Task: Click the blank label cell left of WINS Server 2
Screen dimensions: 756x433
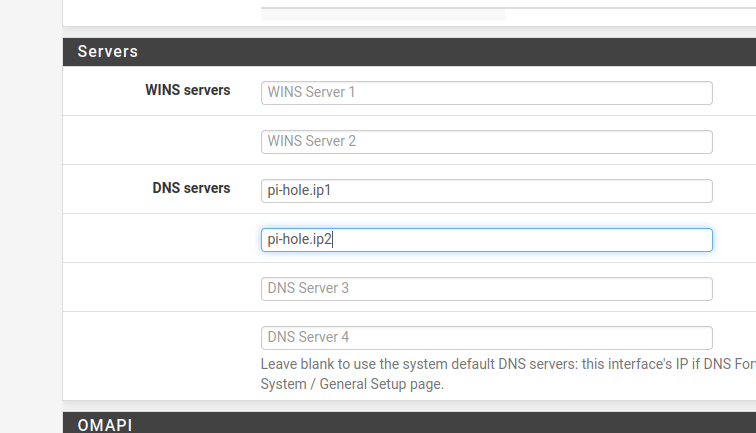Action: 160,141
